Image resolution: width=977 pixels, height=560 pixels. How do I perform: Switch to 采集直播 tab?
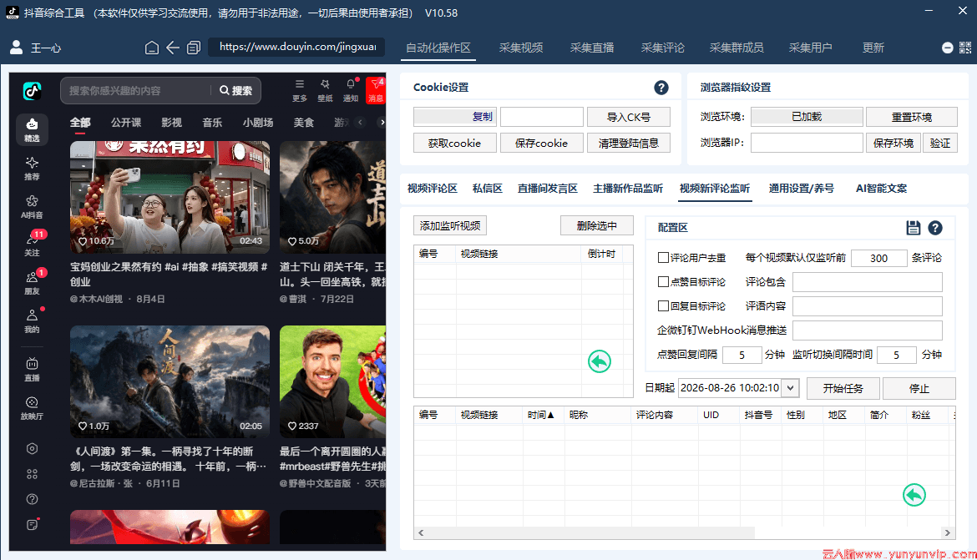(592, 48)
